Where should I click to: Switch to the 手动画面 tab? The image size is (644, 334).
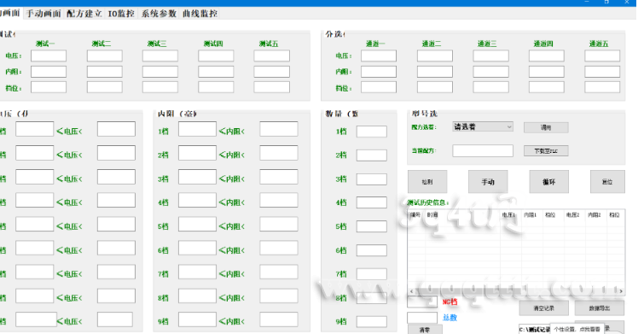coord(44,14)
